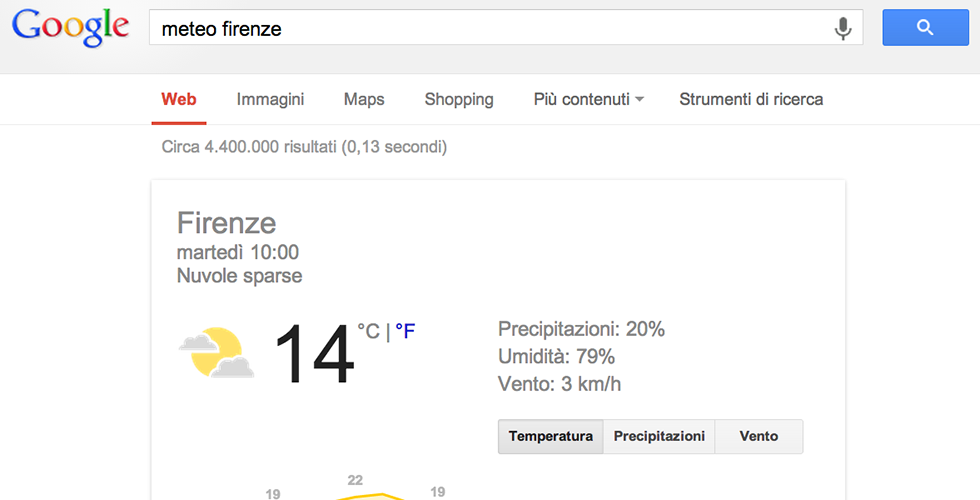Select the Web results tab
This screenshot has height=500, width=980.
click(x=179, y=99)
